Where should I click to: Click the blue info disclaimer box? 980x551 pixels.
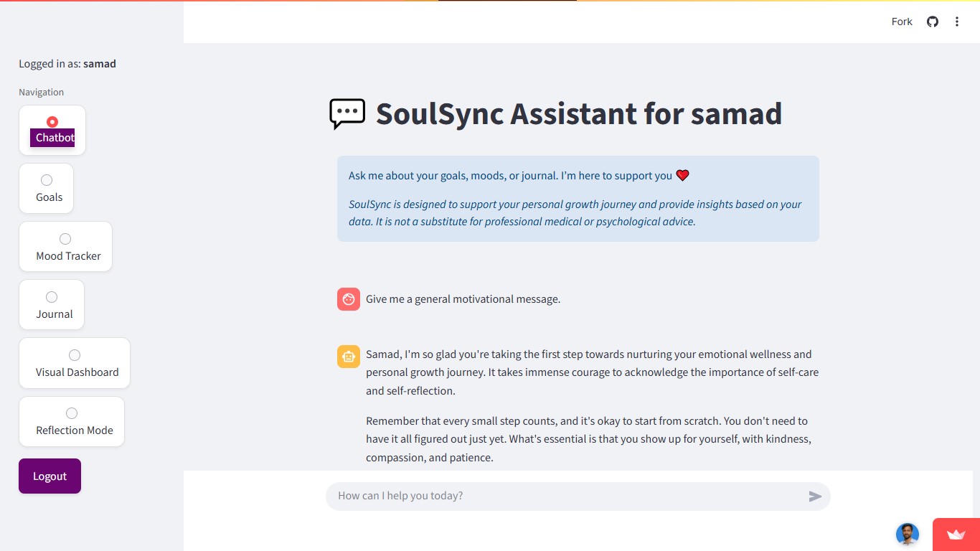578,199
